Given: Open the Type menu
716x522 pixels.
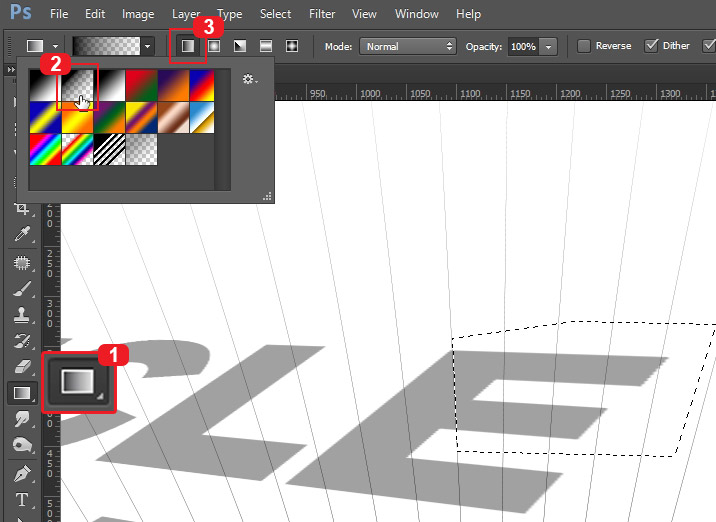Looking at the screenshot, I should (x=230, y=15).
